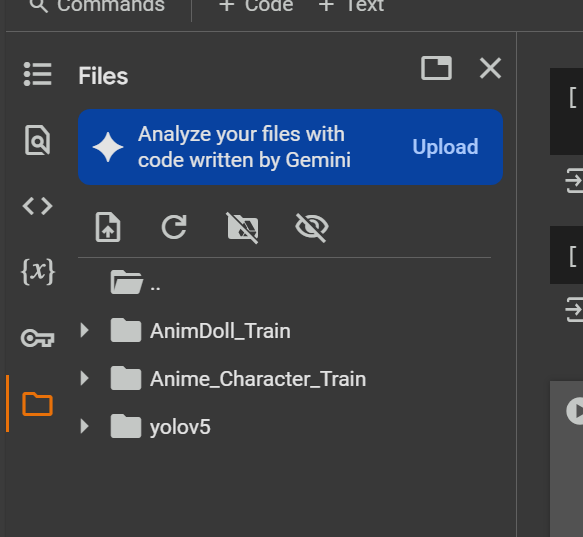Add a new Text cell
Screen dimensions: 583x537
tap(351, 6)
